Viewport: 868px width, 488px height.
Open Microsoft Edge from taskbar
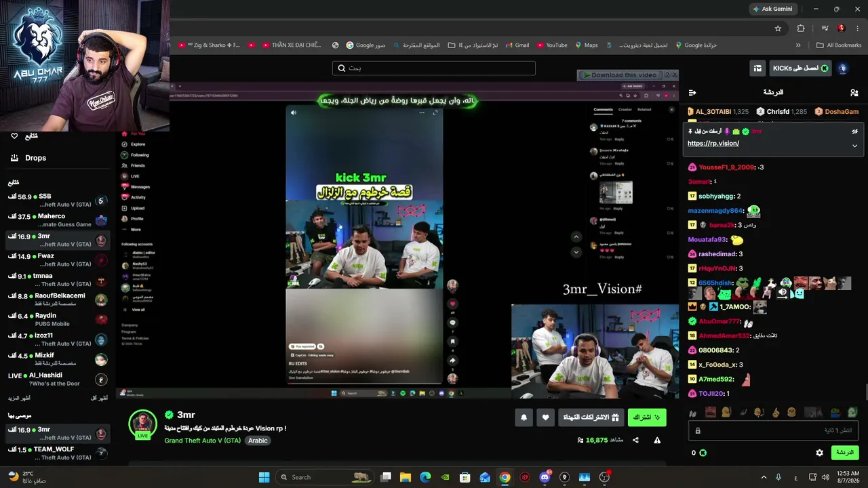pyautogui.click(x=425, y=477)
